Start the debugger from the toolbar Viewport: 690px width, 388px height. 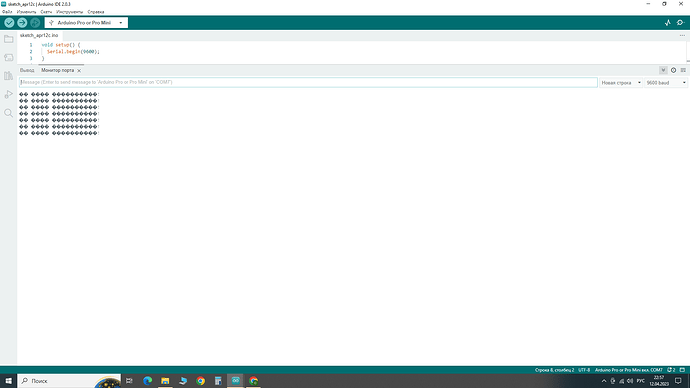click(35, 23)
